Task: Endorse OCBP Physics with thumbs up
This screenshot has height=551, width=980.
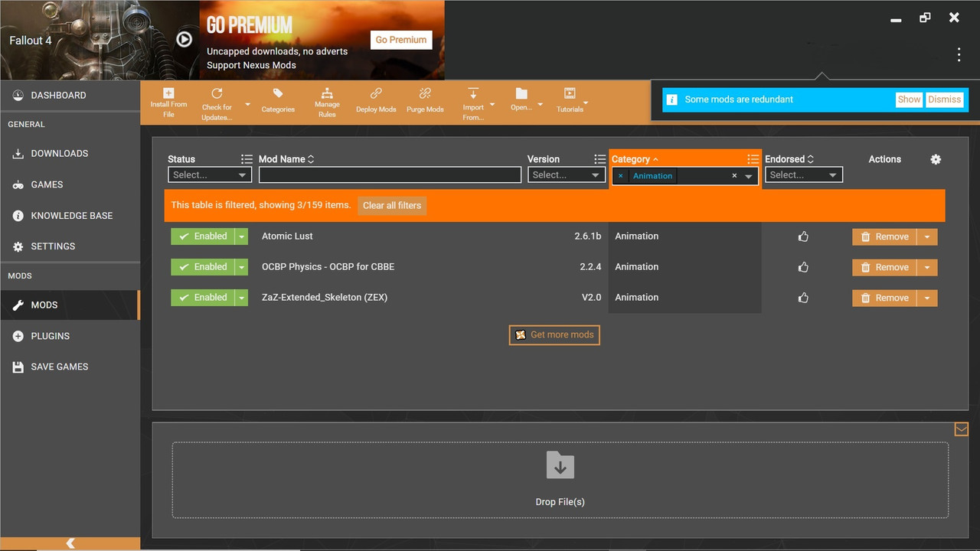Action: [803, 267]
